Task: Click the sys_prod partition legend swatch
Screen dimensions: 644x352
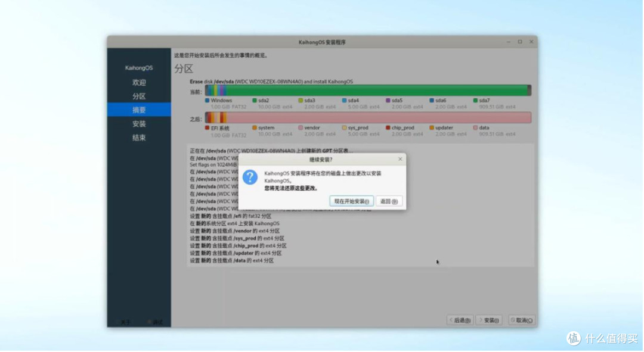Action: (344, 128)
